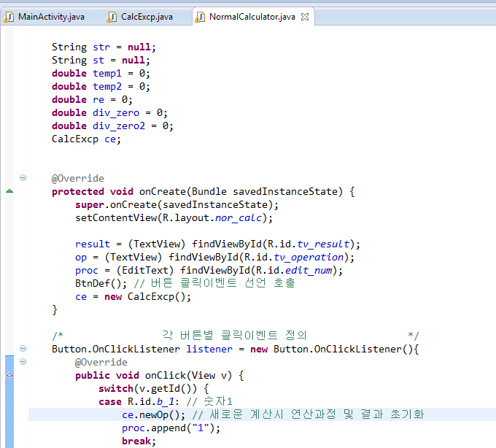The height and width of the screenshot is (448, 496).
Task: Click the line 'String st = null;'
Action: pos(101,60)
